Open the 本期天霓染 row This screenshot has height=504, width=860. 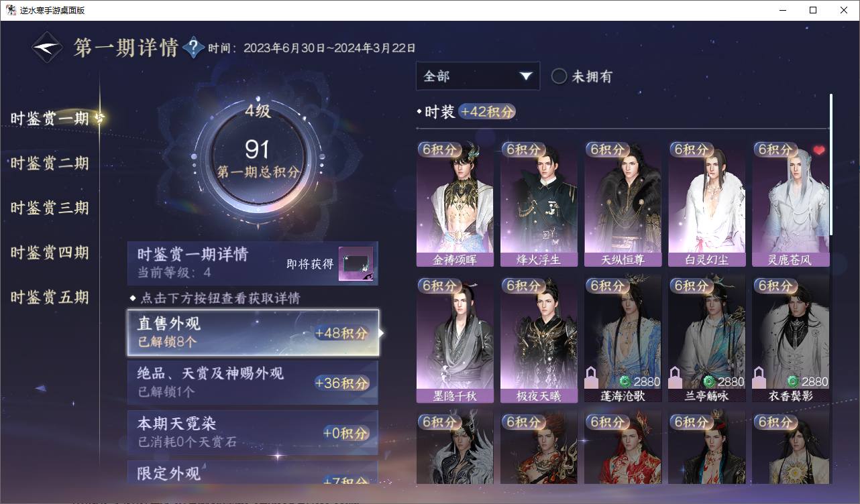click(253, 432)
